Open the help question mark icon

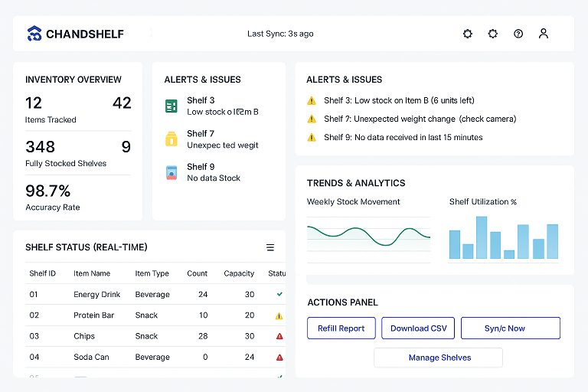[x=518, y=34]
